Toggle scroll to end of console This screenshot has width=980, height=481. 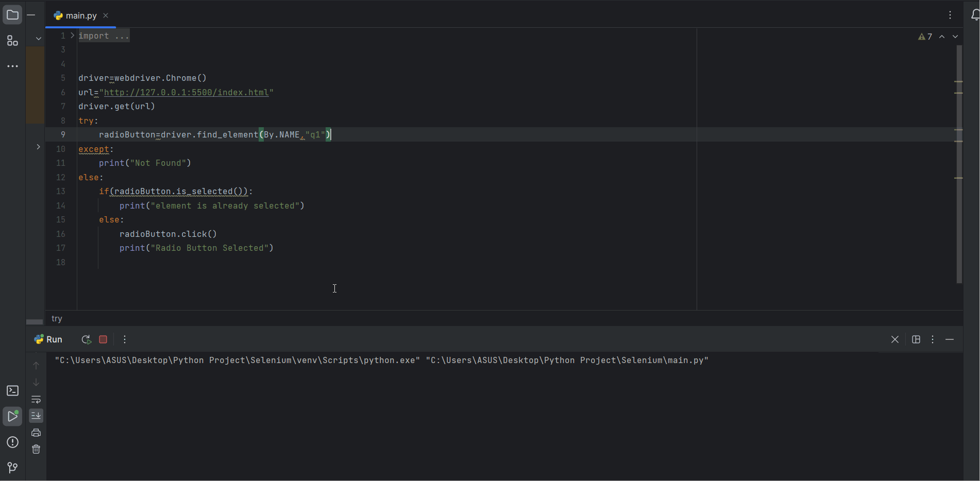pyautogui.click(x=36, y=416)
